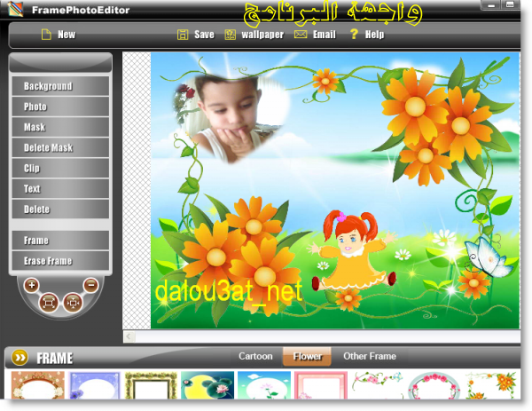This screenshot has height=411, width=532.
Task: Switch to the Cartoon frame tab
Action: (255, 357)
